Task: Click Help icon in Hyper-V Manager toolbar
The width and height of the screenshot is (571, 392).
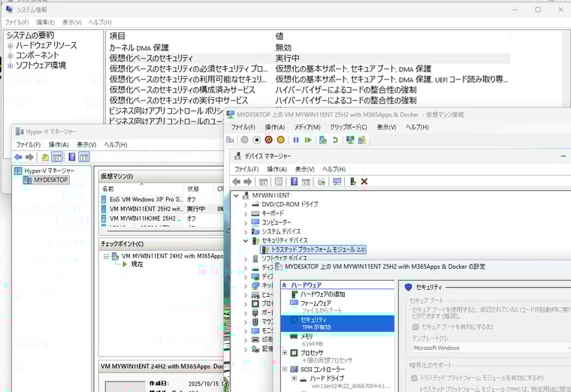Action: (72, 157)
